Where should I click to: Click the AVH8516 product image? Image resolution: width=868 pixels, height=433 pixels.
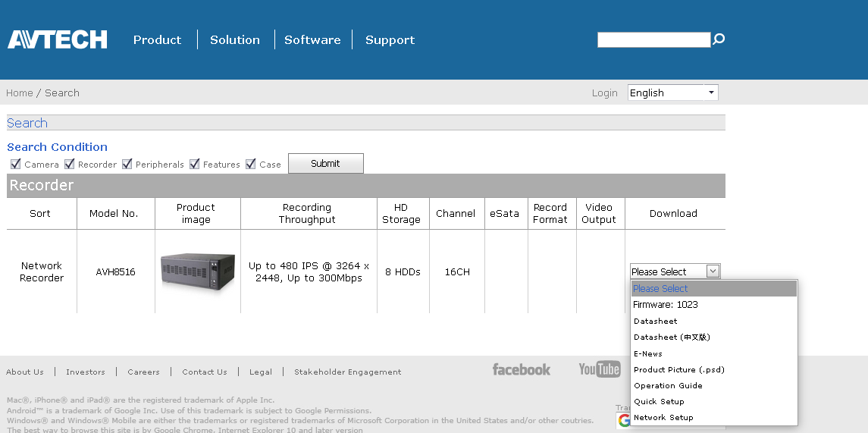[x=198, y=272]
